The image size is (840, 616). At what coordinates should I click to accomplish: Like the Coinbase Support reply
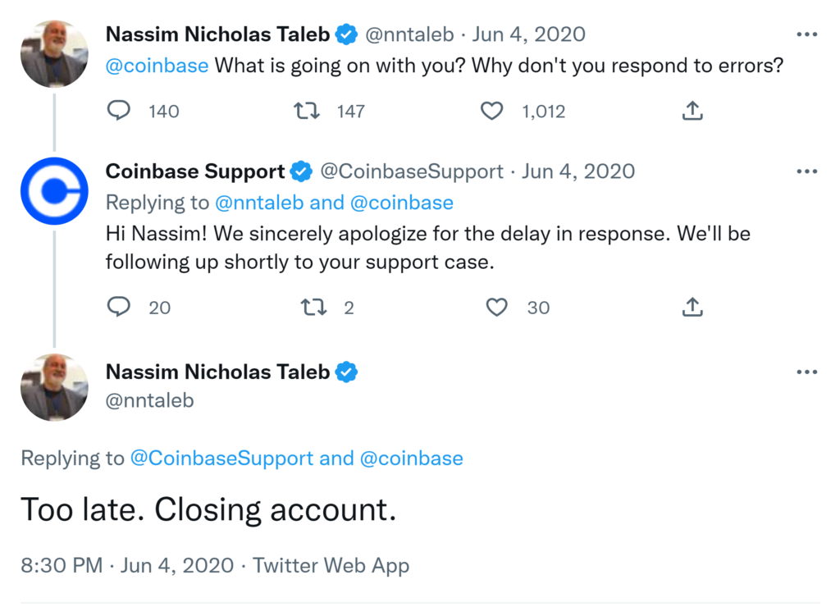pyautogui.click(x=496, y=308)
